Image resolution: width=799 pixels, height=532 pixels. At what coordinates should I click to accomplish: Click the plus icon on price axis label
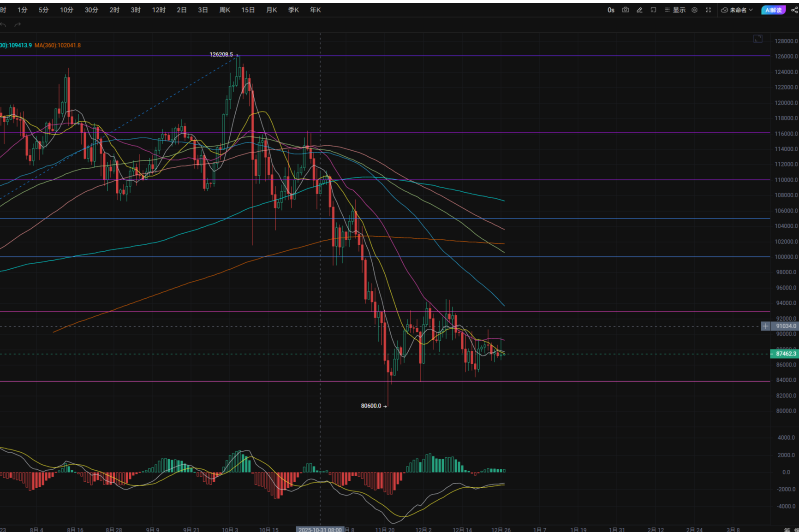coord(765,326)
